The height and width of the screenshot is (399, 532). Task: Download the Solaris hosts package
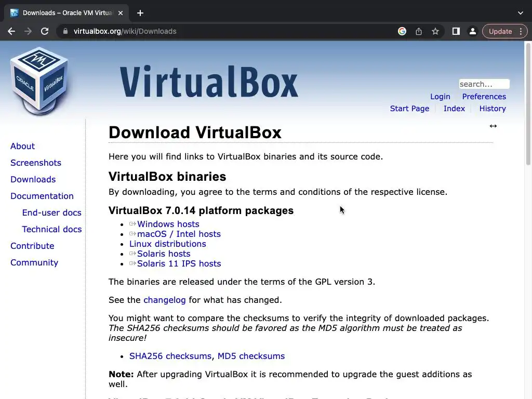tap(164, 254)
